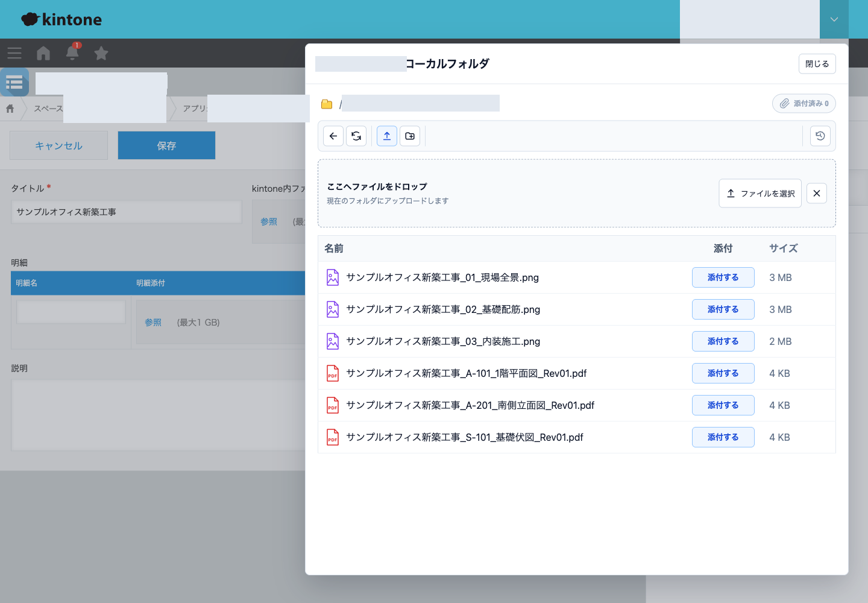Attach the 03_内装施工.png file
Screen dimensions: 868x603
click(x=723, y=341)
